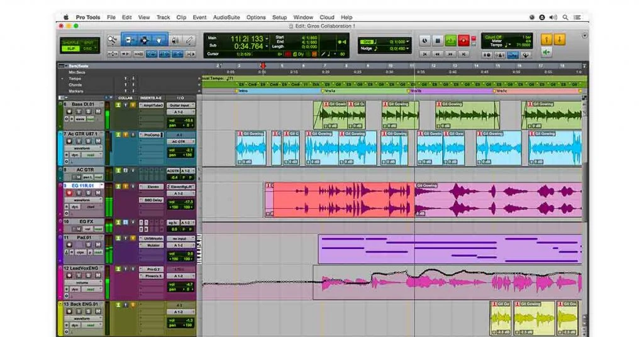Viewport: 644px width, 337px height.
Task: Open the AmpliTube3 insert on Bass track
Action: [152, 105]
